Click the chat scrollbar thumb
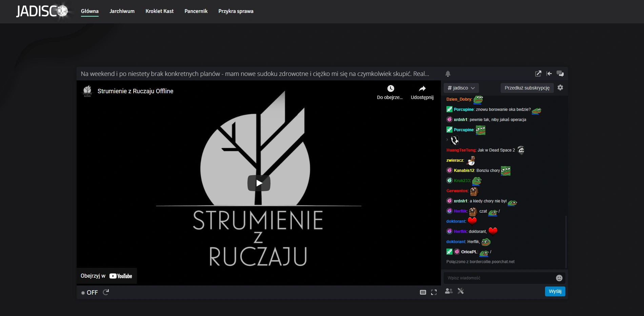Viewport: 644px width, 316px height. tap(566, 241)
